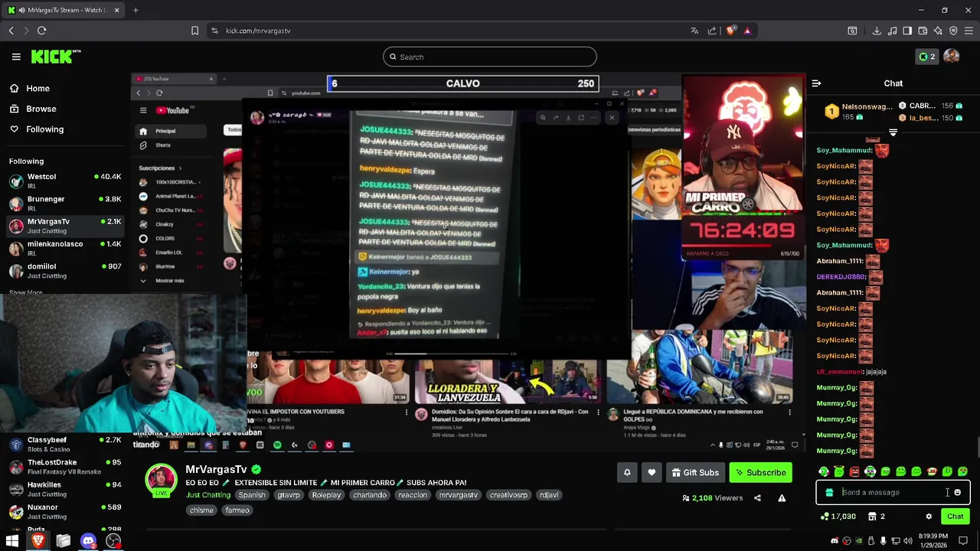Image resolution: width=980 pixels, height=551 pixels.
Task: Open the Windows Start button
Action: click(x=12, y=541)
